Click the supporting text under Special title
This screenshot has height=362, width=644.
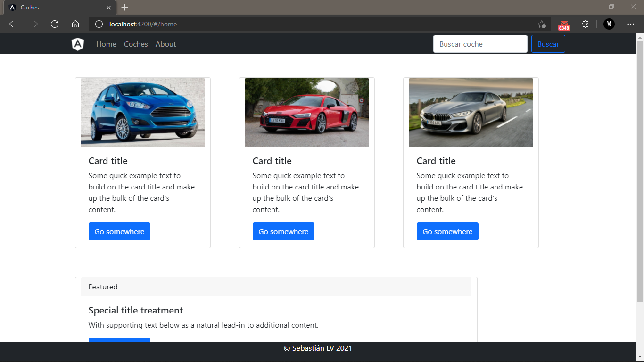click(204, 325)
